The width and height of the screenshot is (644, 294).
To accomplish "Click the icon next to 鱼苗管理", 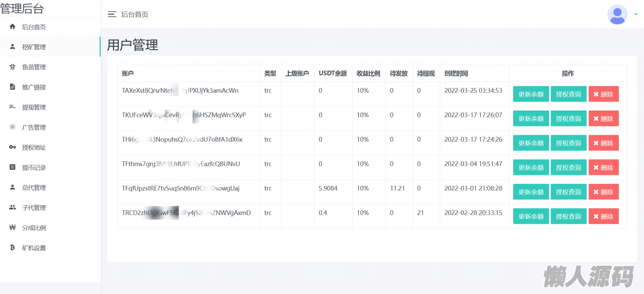I will click(x=13, y=67).
